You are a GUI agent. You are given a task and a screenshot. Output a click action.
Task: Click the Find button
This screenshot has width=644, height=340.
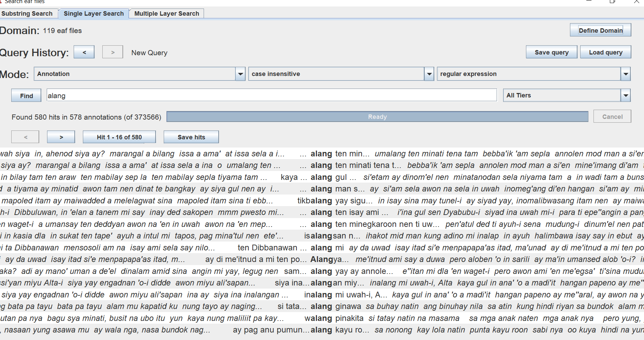point(26,96)
